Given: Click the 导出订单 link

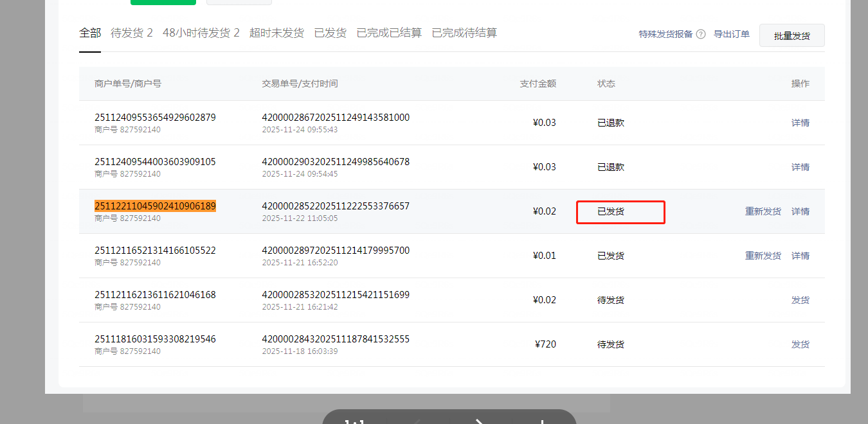Looking at the screenshot, I should [732, 34].
